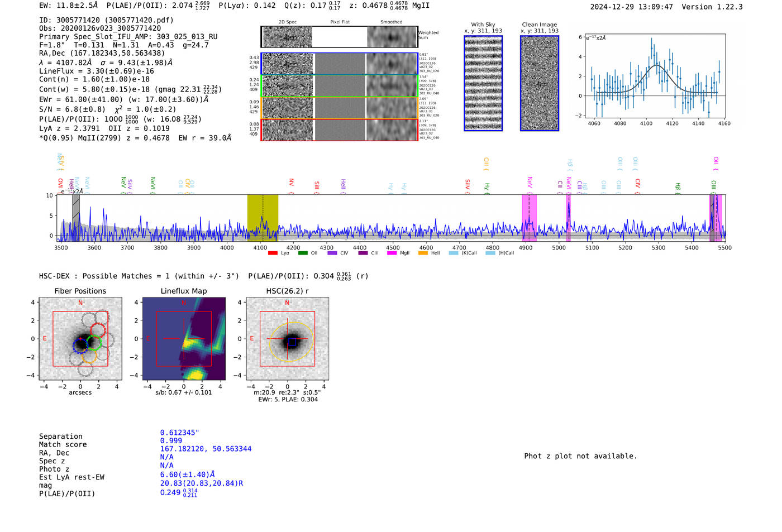782x532 pixels.
Task: Open the HSC(26.2) r image
Action: (287, 339)
